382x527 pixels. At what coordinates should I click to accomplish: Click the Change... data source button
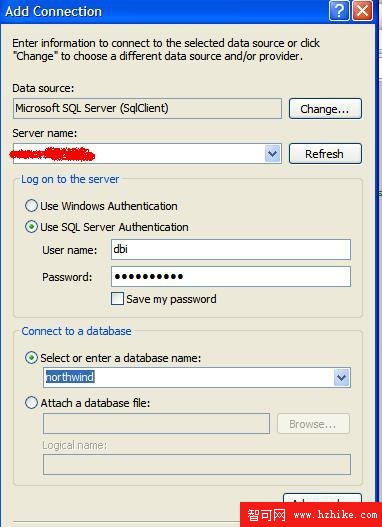(x=325, y=109)
